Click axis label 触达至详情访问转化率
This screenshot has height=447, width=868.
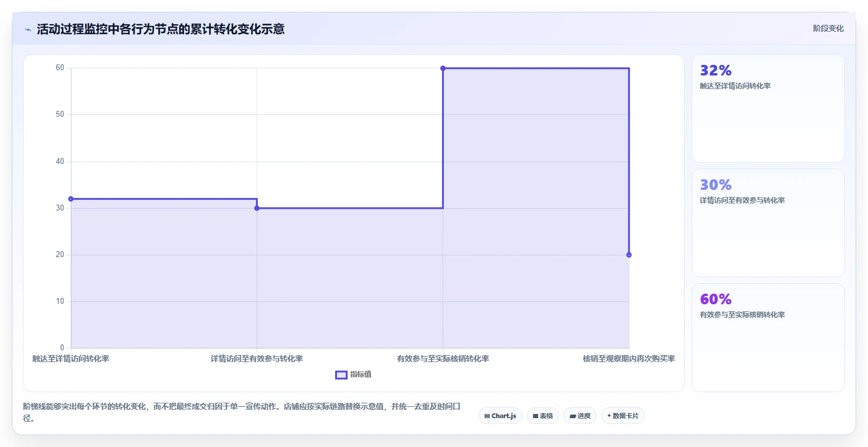coord(71,359)
